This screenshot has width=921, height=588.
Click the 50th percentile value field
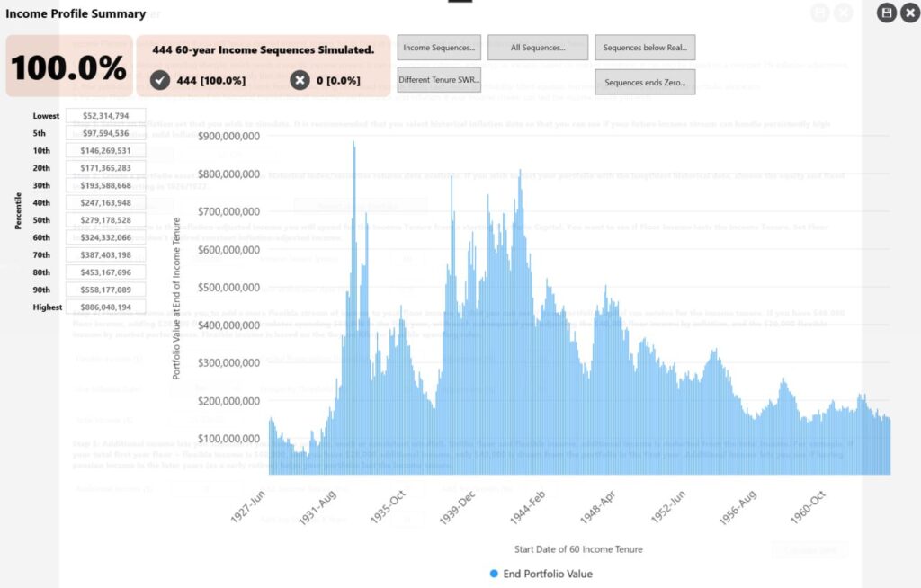coord(106,219)
